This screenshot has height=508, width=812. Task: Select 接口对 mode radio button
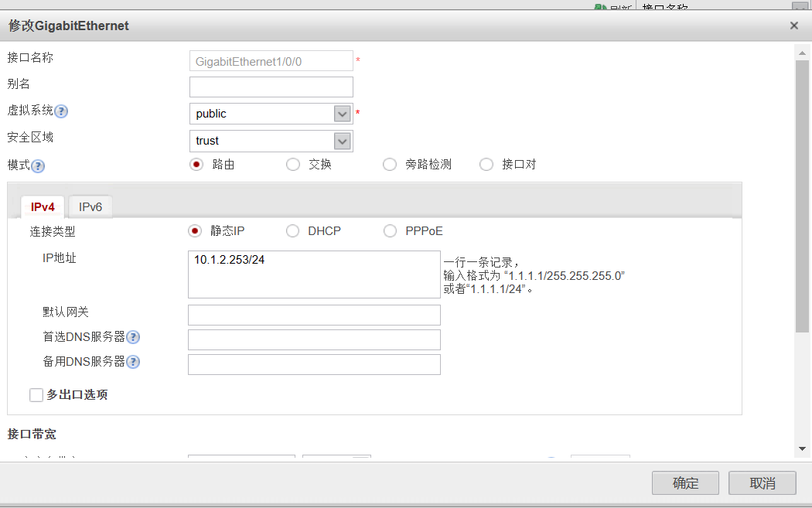(486, 165)
